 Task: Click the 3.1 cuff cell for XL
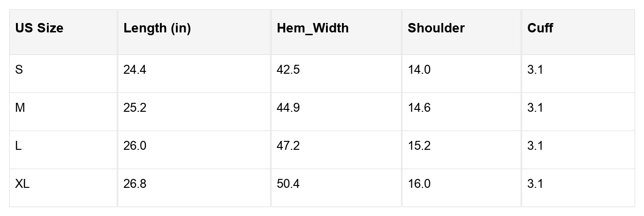point(535,184)
